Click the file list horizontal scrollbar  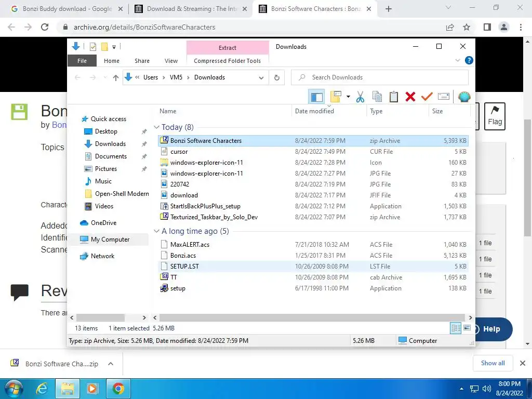click(312, 317)
